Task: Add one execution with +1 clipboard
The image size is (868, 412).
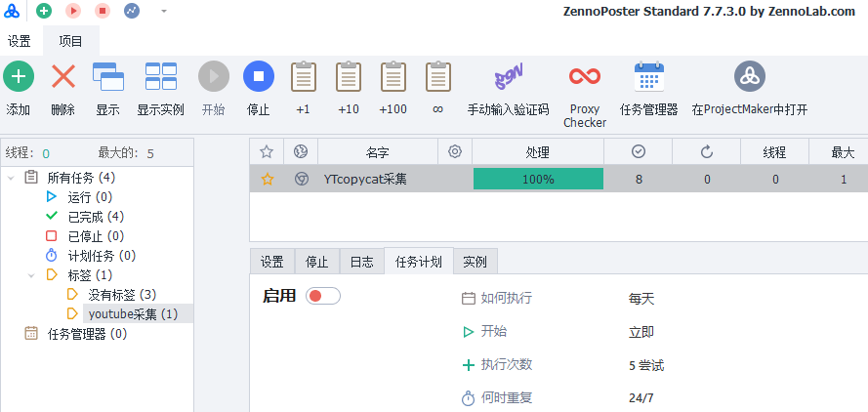Action: (304, 76)
